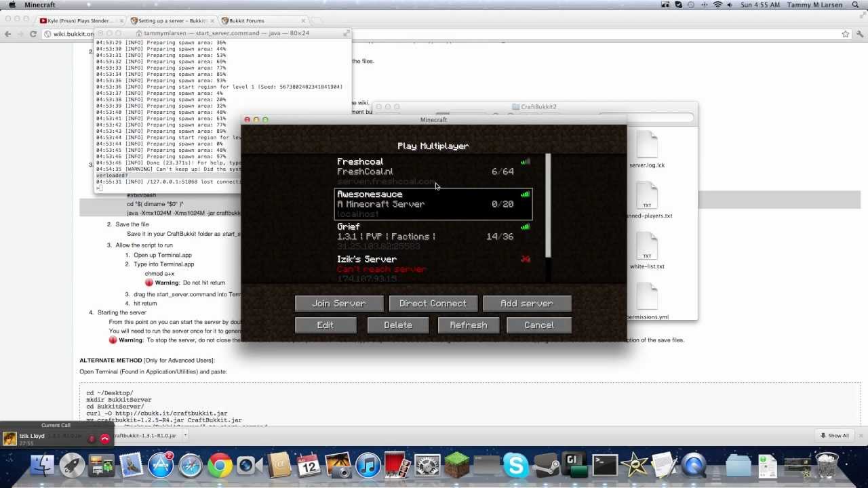Open iPhoto from the dock
This screenshot has height=488, width=868.
pos(338,466)
